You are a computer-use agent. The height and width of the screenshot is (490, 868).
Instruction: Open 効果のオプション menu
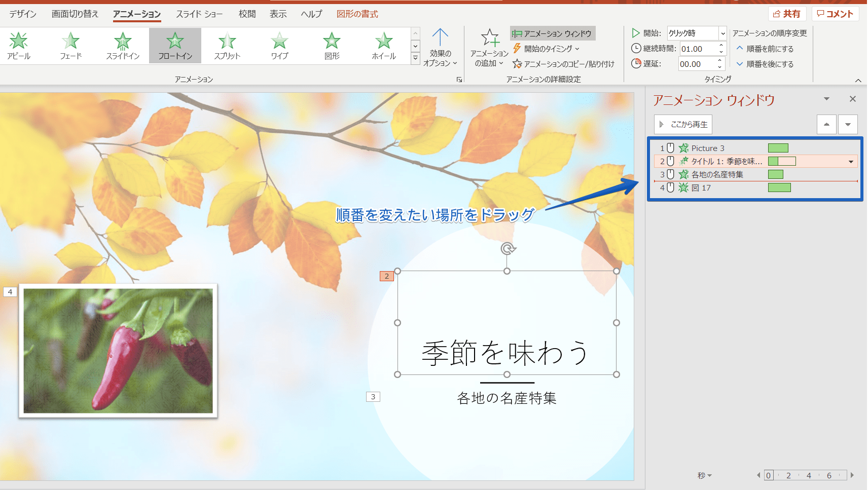[440, 48]
